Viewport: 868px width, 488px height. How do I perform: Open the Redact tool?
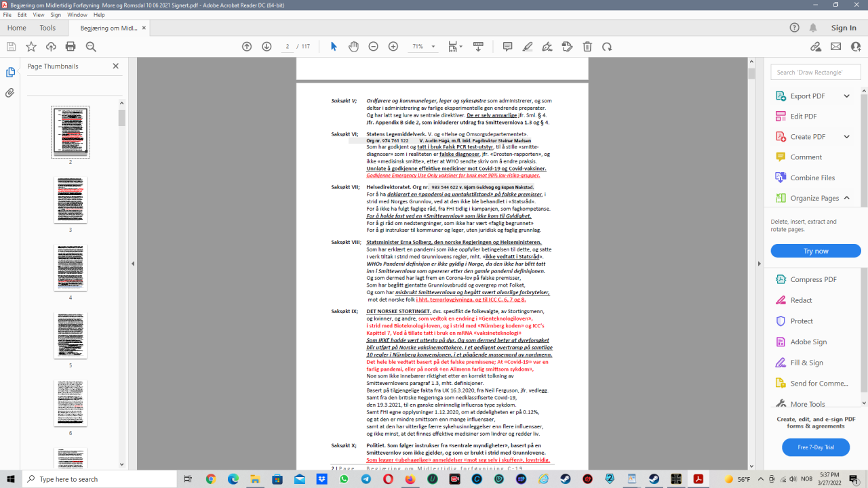[x=801, y=300]
